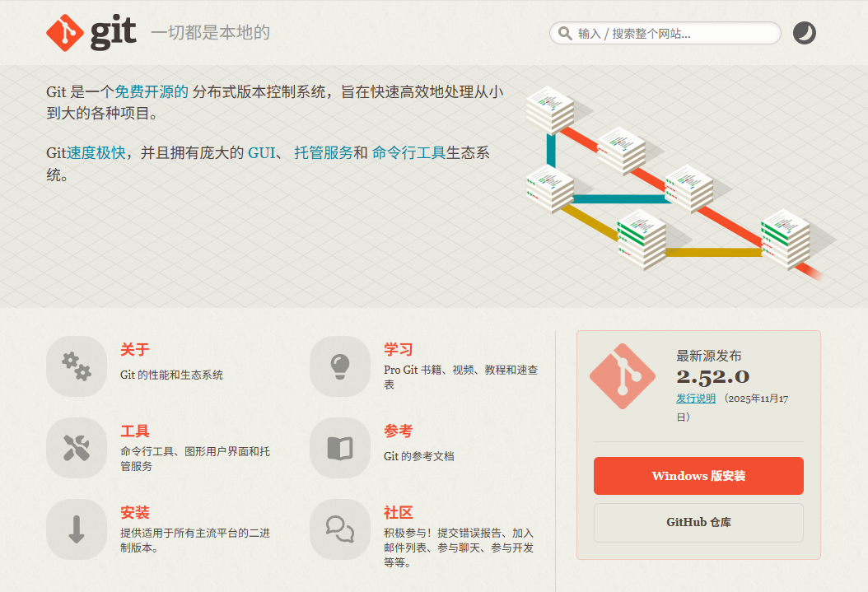Click the open book icon beside 参考
The height and width of the screenshot is (592, 868).
tap(340, 448)
